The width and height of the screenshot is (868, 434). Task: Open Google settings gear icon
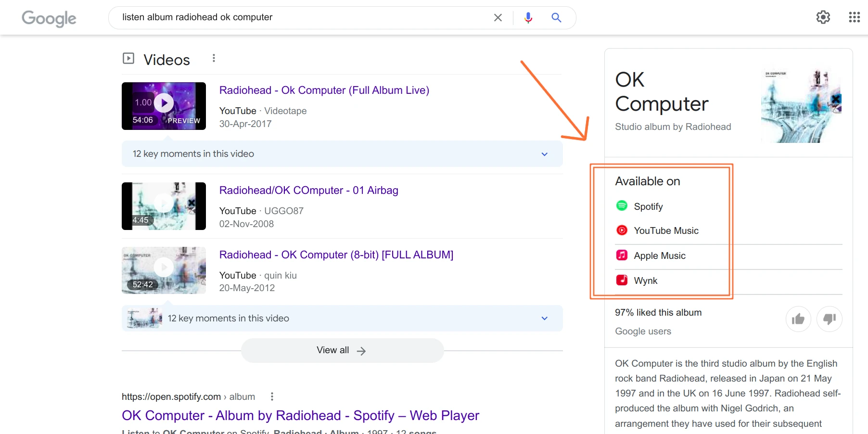pyautogui.click(x=823, y=17)
